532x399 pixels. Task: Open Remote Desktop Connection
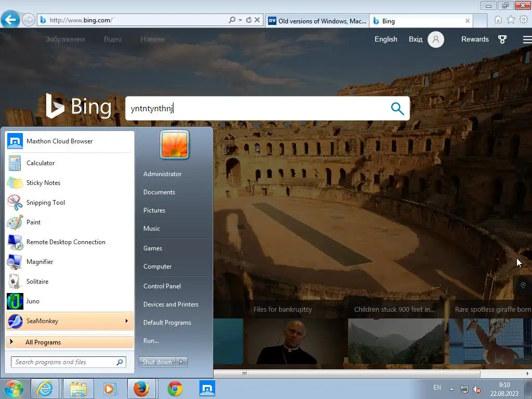70,242
